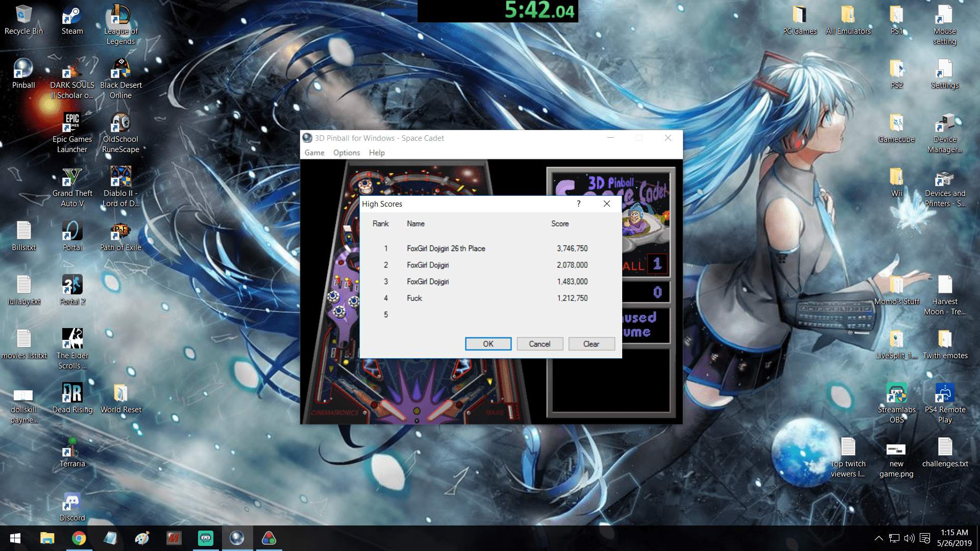Open the Help menu
The height and width of the screenshot is (551, 980).
pos(377,153)
